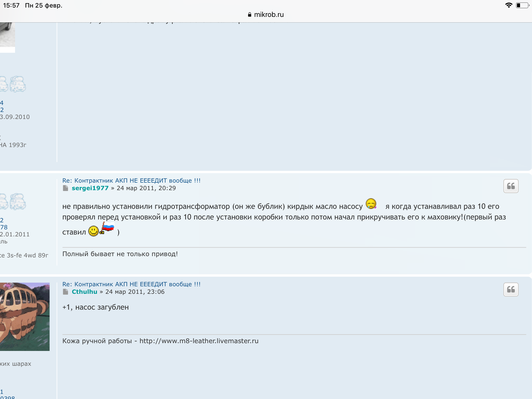Open Cthulhu user profile link

[x=84, y=292]
